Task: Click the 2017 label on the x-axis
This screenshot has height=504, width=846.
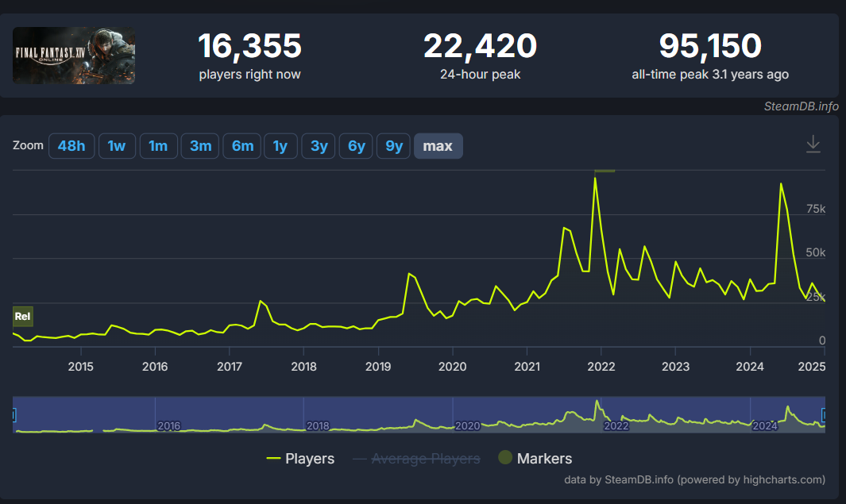Action: [x=230, y=367]
